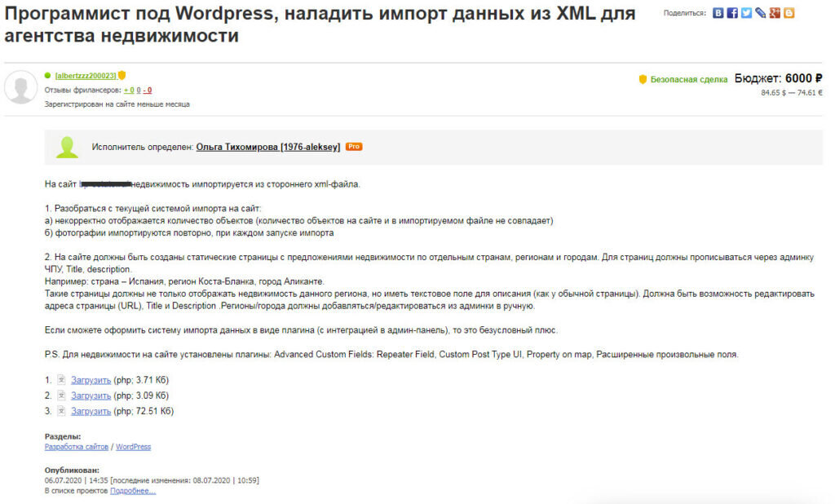Download the second php file, 3.09 Кб
Viewport: 835px width, 504px height.
(91, 396)
